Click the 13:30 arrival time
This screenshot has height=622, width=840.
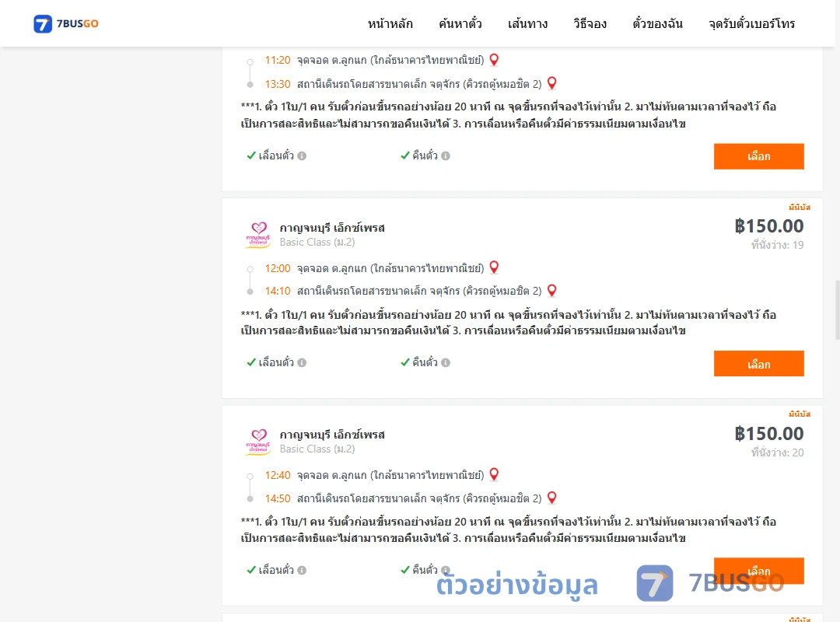tap(278, 84)
